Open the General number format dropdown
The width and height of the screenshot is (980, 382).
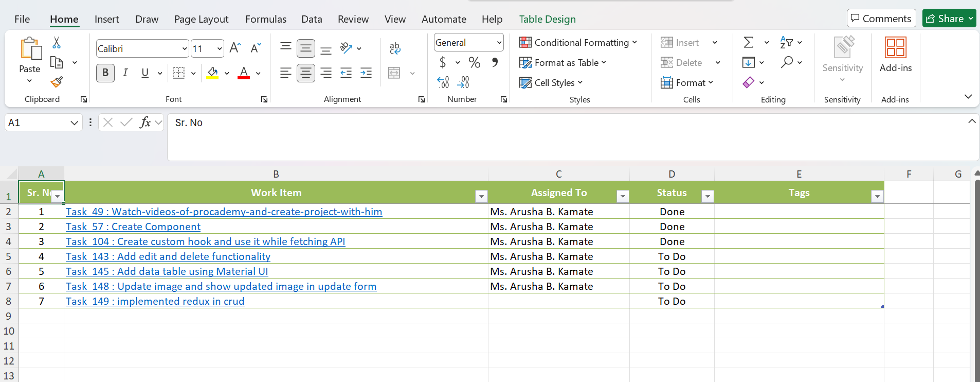(499, 43)
